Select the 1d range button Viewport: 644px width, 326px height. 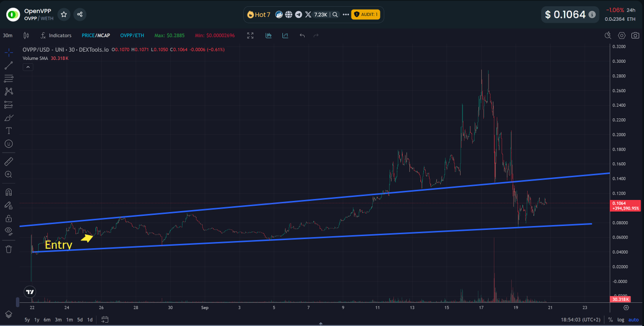90,320
